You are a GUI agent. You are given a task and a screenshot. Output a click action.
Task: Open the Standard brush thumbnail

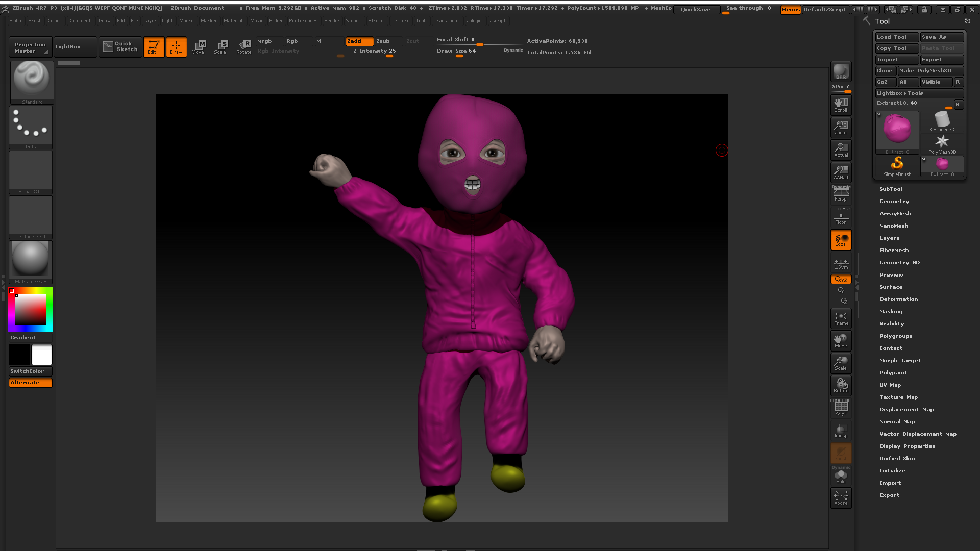pos(32,82)
